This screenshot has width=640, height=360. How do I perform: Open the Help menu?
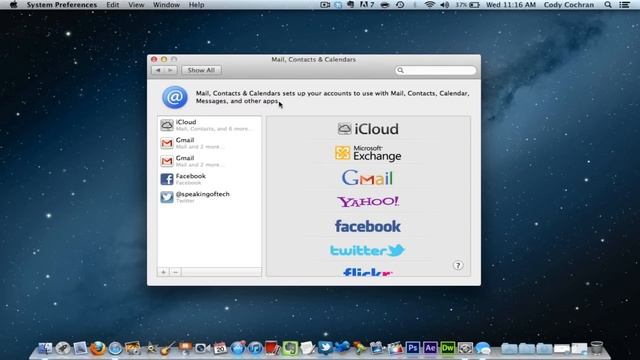196,5
